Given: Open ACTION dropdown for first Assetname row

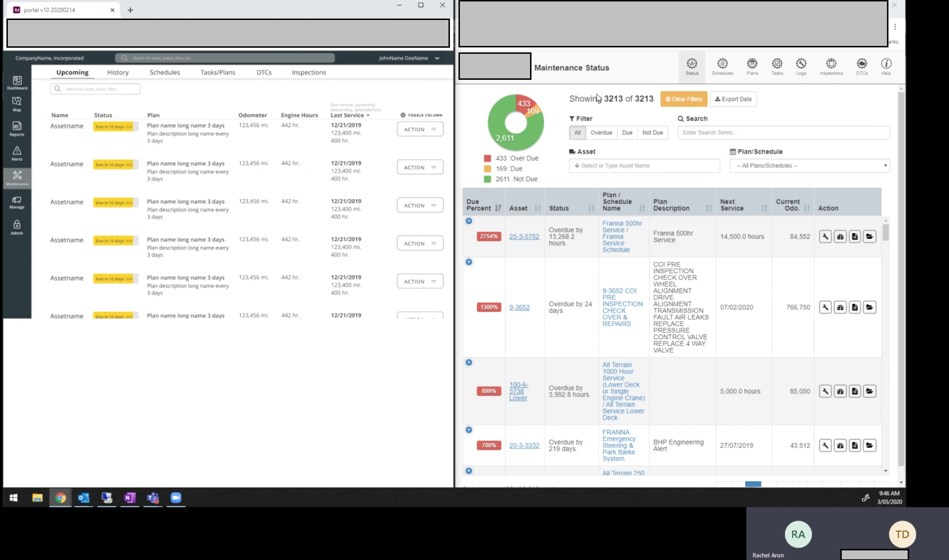Looking at the screenshot, I should pos(420,129).
